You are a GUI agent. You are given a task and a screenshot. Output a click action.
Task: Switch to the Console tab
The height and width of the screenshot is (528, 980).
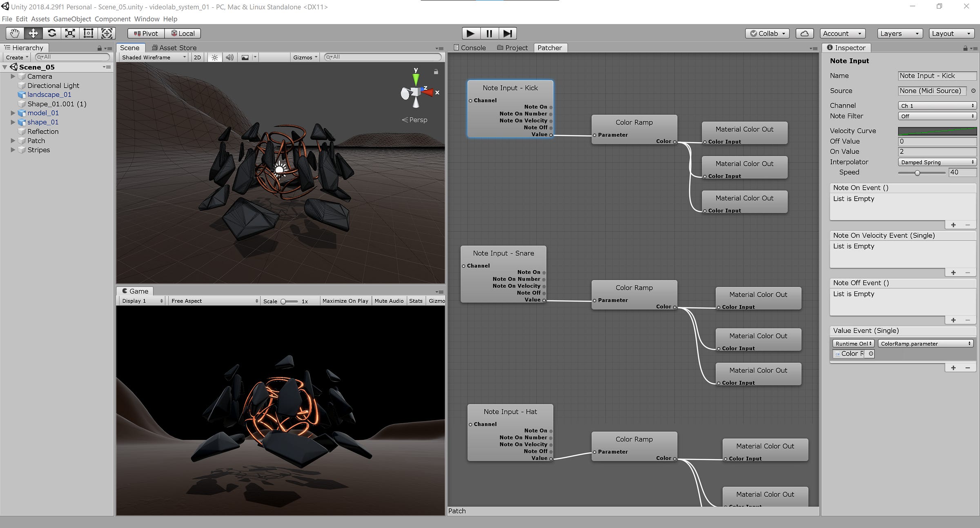click(x=470, y=48)
